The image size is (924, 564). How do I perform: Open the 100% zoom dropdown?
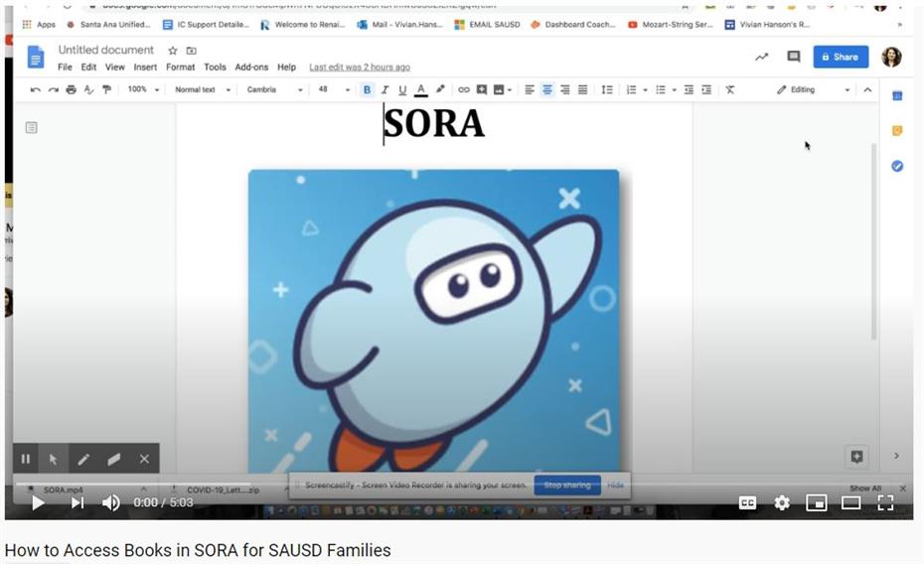pyautogui.click(x=143, y=89)
